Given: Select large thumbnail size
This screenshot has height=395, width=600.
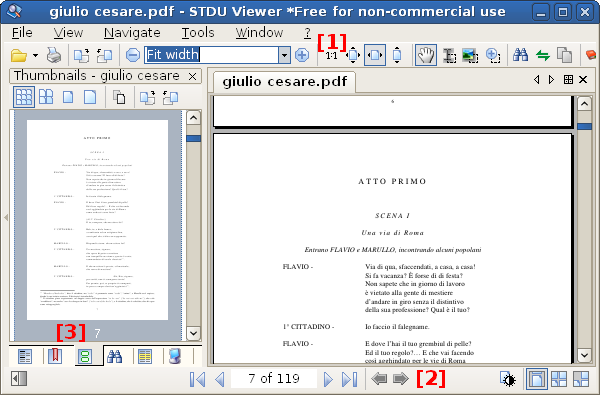Looking at the screenshot, I should 90,97.
